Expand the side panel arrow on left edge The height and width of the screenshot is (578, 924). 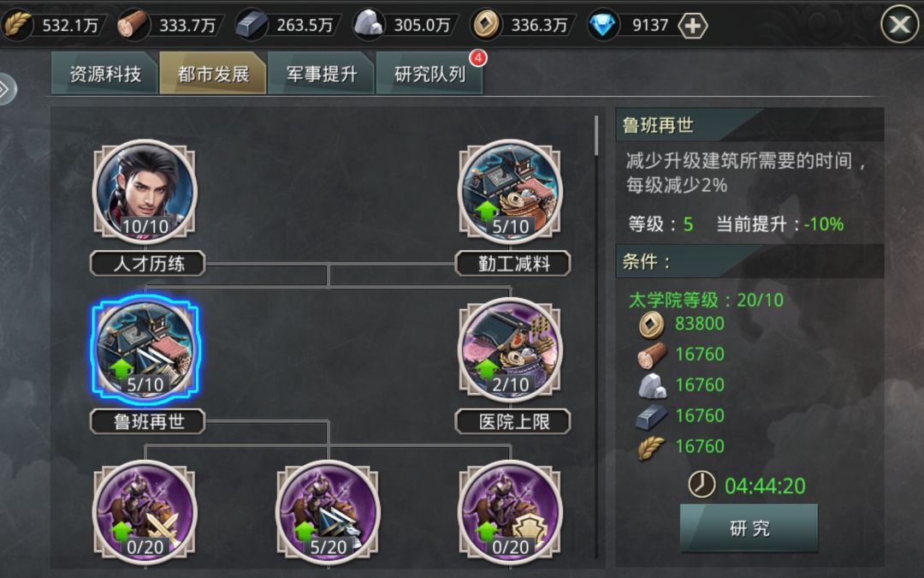[6, 89]
